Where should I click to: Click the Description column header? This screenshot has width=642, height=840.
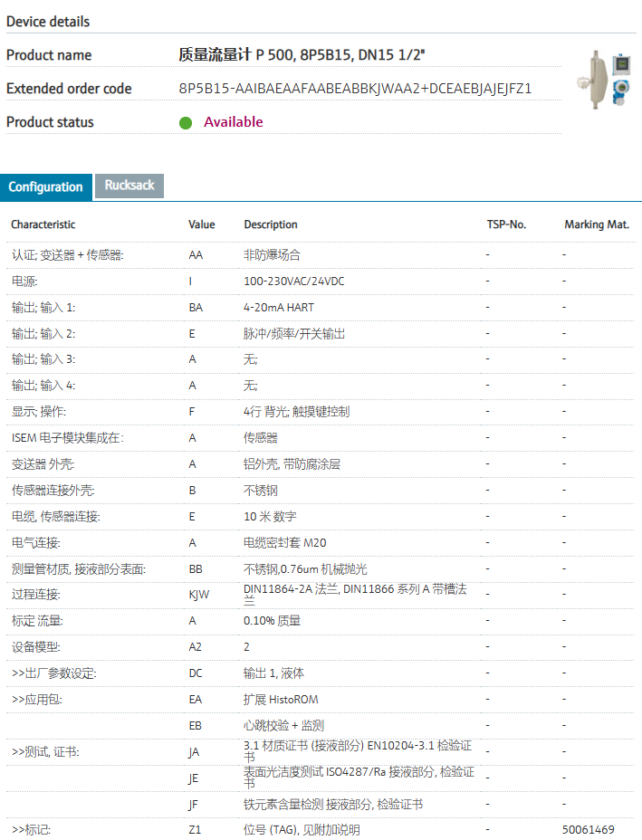pyautogui.click(x=270, y=224)
